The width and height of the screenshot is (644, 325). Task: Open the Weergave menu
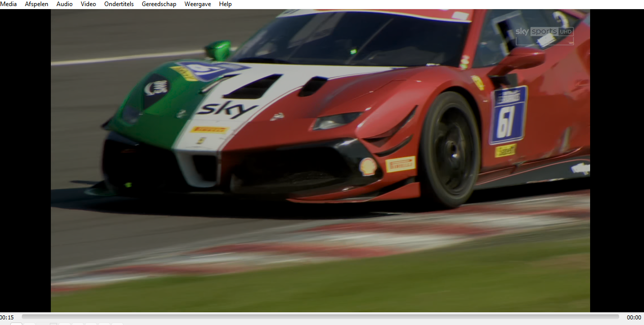click(x=198, y=4)
